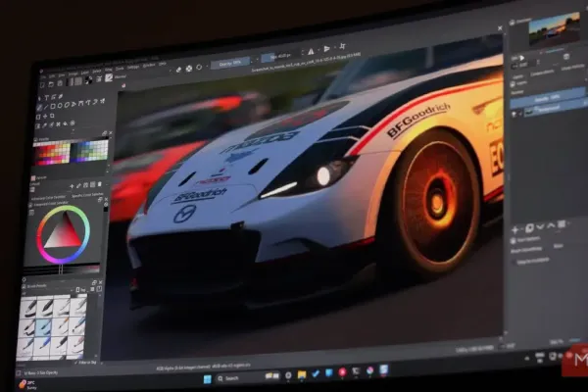Open the brush editor settings
588x392 pixels.
tap(99, 78)
